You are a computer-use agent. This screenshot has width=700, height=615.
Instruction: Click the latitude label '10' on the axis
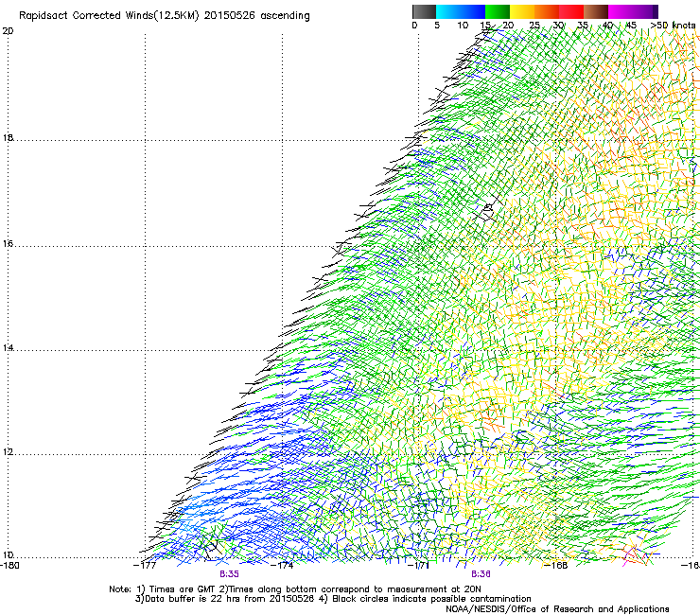tap(8, 555)
